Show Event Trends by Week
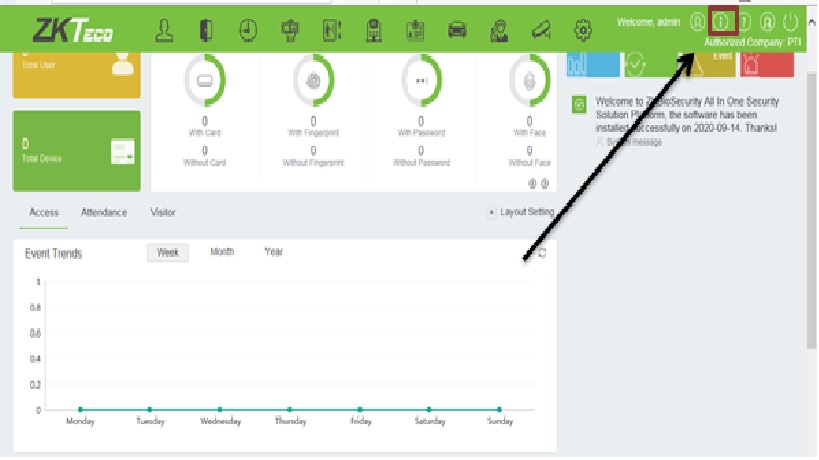Screen dimensions: 819x460 [x=168, y=253]
